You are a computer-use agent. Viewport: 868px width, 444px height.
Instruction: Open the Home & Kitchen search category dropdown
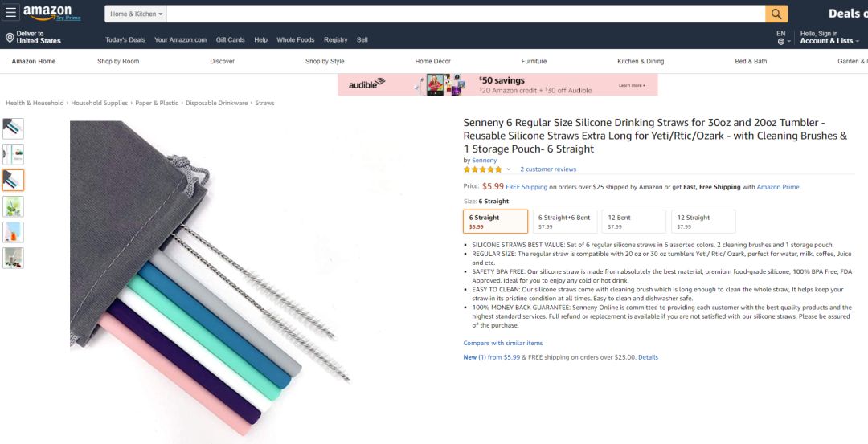pyautogui.click(x=137, y=14)
